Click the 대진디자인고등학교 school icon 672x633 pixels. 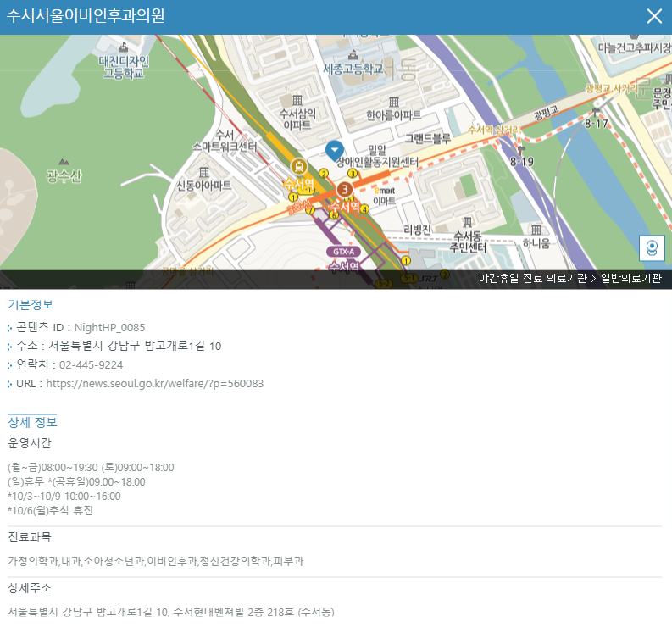pos(124,47)
